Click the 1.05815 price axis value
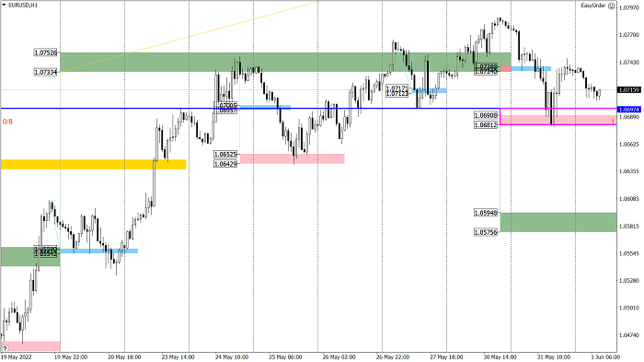 click(x=628, y=227)
